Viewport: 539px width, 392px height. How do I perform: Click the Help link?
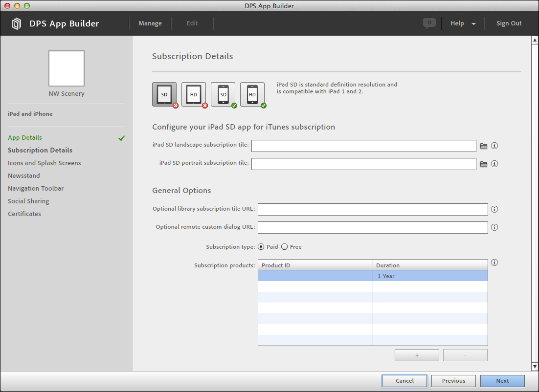[x=457, y=23]
